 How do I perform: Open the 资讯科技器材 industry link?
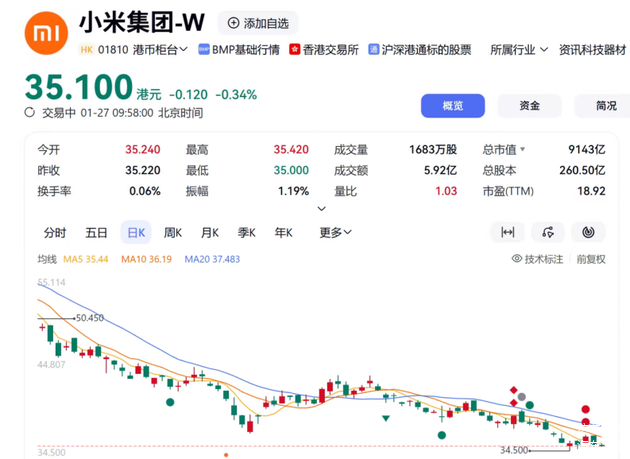[593, 49]
